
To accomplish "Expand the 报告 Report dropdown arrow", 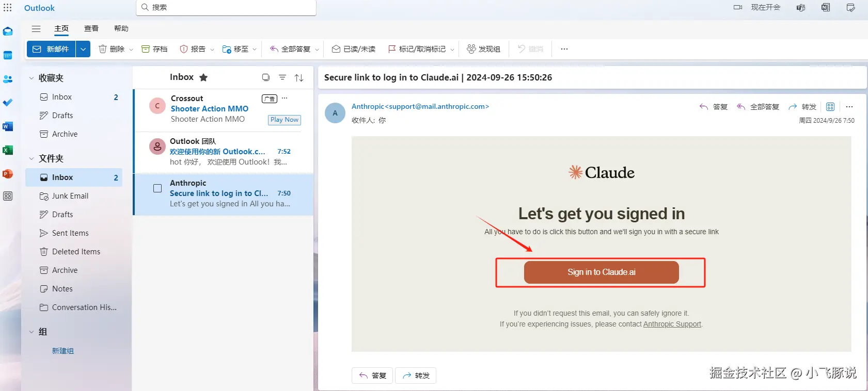I will tap(212, 50).
